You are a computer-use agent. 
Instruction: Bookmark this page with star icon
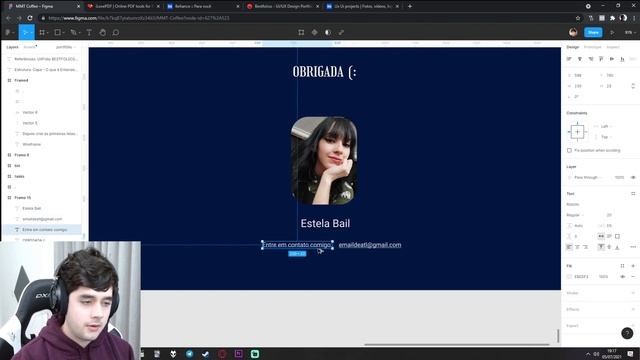(578, 18)
